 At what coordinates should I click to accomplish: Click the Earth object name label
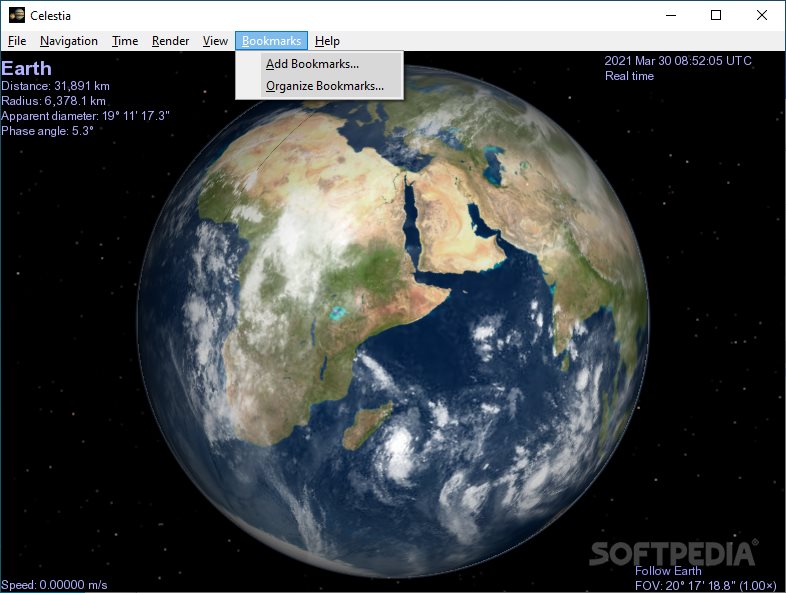(x=27, y=68)
